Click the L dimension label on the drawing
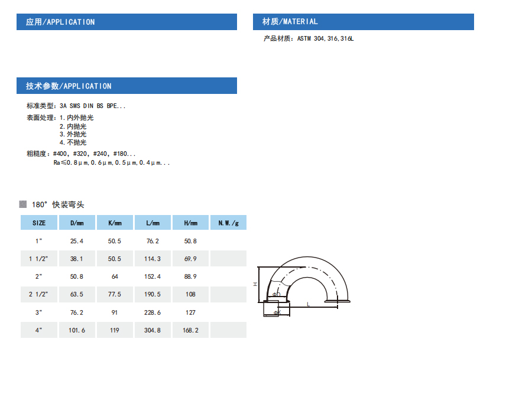Image resolution: width=532 pixels, height=420 pixels. pyautogui.click(x=308, y=304)
